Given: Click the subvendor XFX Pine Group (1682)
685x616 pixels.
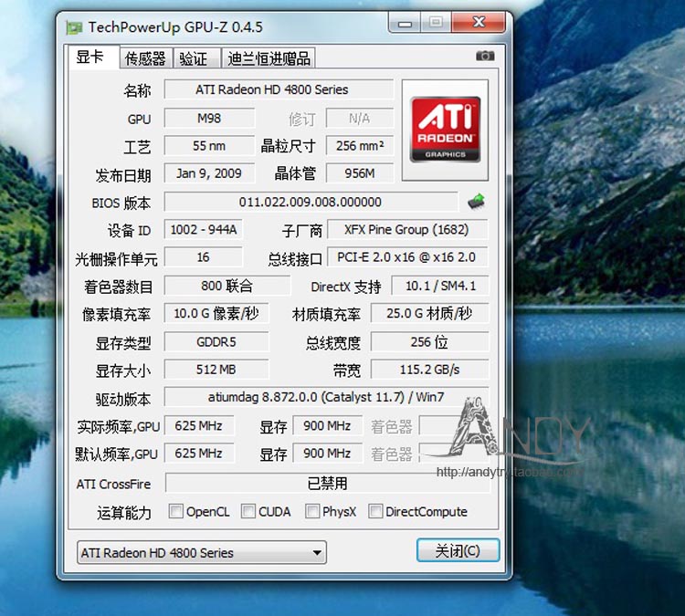Looking at the screenshot, I should click(x=407, y=230).
